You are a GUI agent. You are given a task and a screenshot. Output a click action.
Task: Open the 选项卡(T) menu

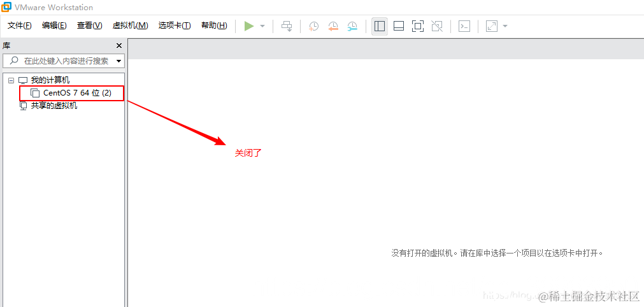click(175, 26)
